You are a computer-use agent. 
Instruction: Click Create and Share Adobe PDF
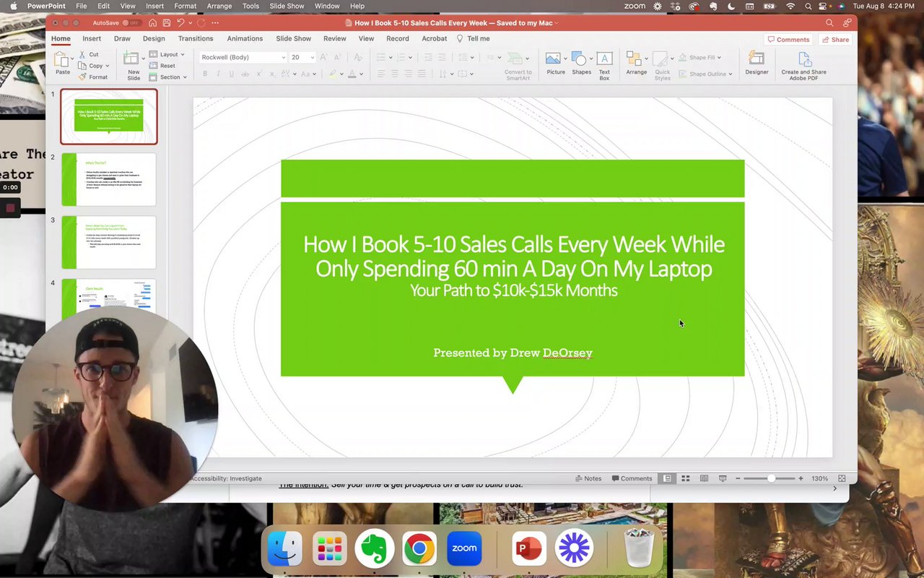803,65
